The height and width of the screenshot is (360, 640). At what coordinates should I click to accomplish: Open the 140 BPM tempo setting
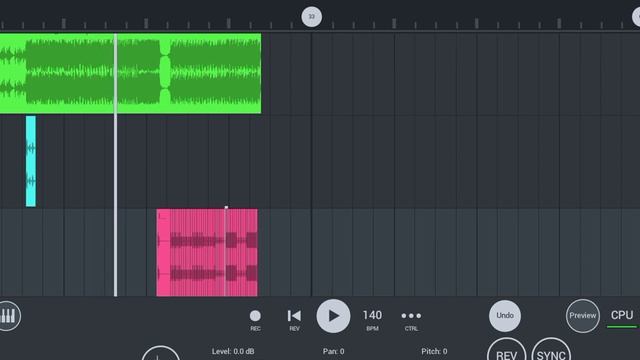pyautogui.click(x=372, y=320)
